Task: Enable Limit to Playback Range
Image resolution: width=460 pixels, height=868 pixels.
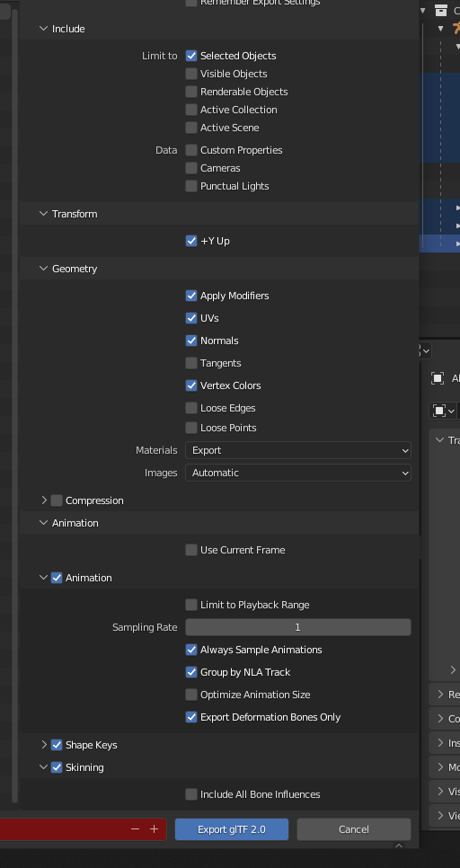Action: coord(191,605)
